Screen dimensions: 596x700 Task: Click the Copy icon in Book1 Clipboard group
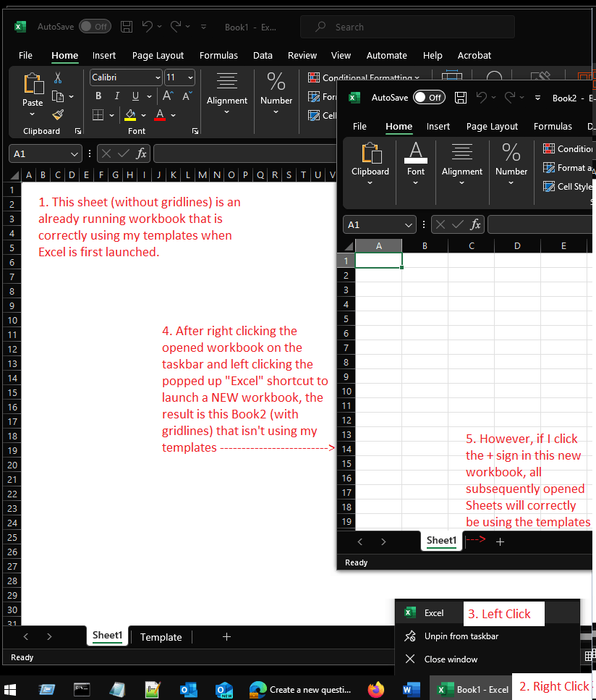coord(58,96)
